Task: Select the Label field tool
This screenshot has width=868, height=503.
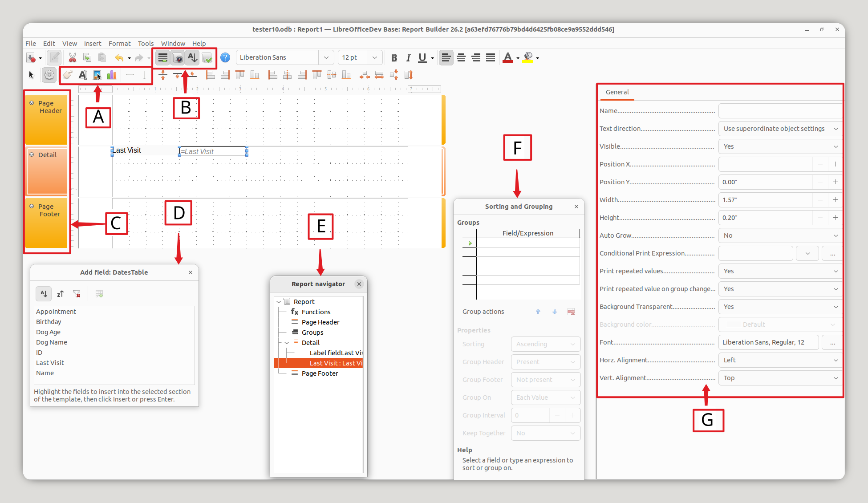Action: tap(68, 75)
